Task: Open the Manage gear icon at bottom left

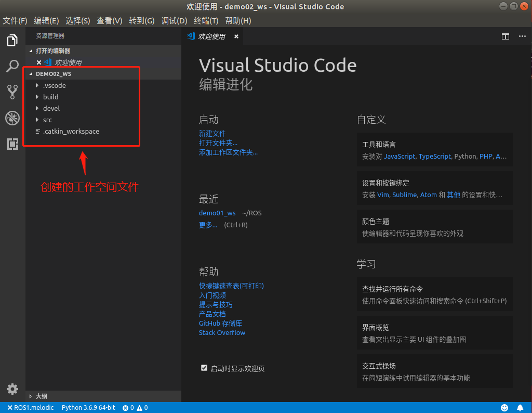Action: point(12,389)
